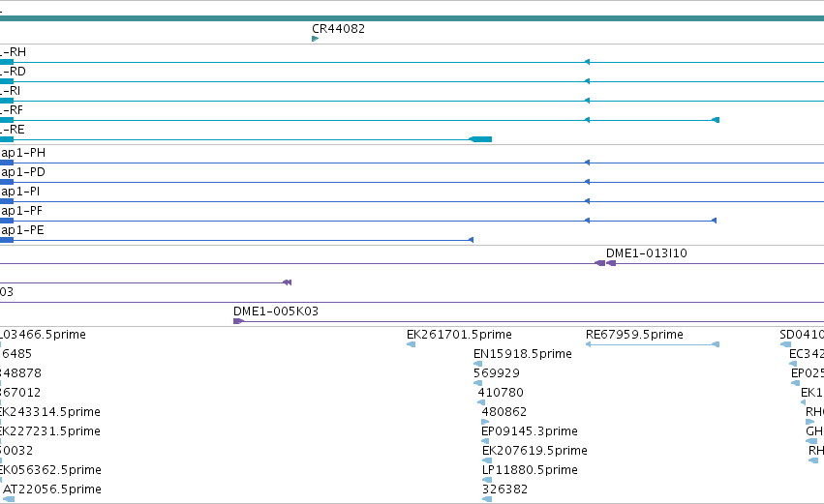
Task: Select the arrow glyph under LP11880.5prime
Action: pos(487,481)
